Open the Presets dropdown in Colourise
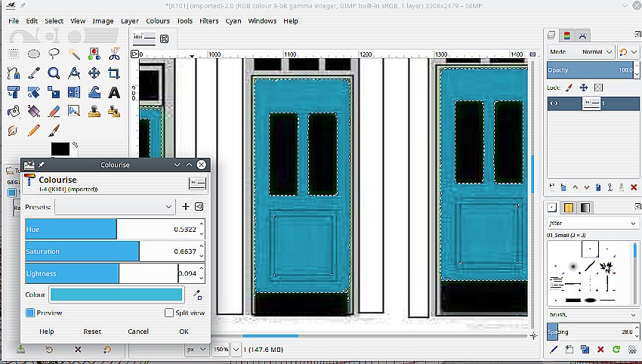Image resolution: width=642 pixels, height=364 pixels. (116, 206)
